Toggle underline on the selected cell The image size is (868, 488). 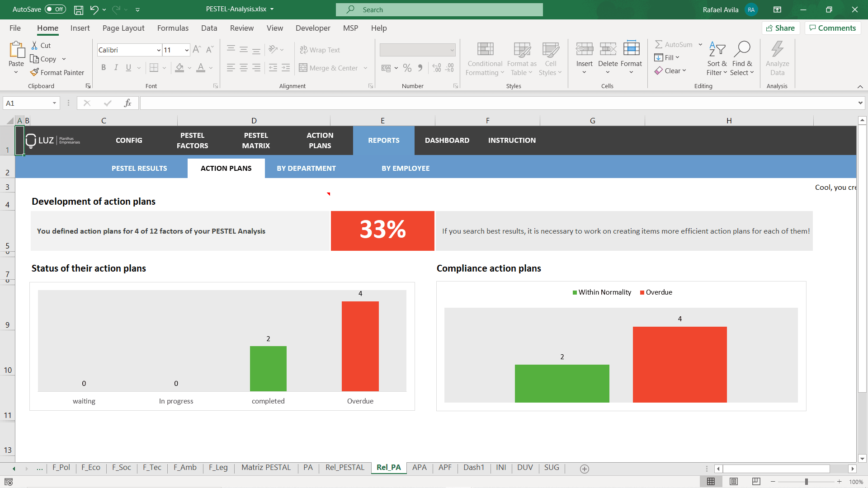tap(128, 67)
